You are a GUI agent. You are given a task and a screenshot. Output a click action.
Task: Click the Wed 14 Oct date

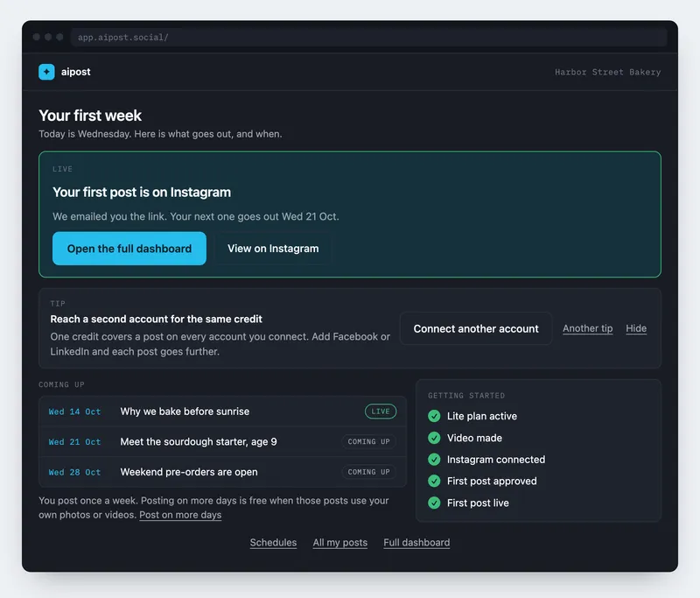[x=74, y=412]
